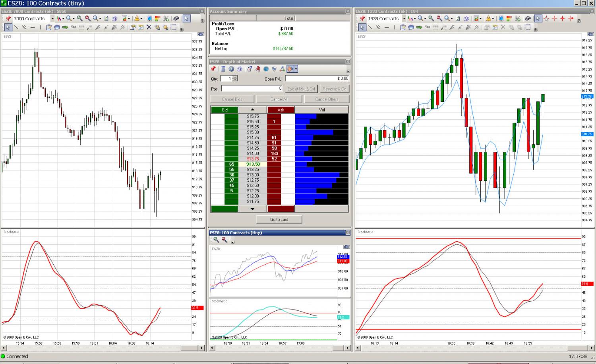Click the delete X icon on left drawing toolbar
Image resolution: width=596 pixels, height=364 pixels.
(x=149, y=27)
